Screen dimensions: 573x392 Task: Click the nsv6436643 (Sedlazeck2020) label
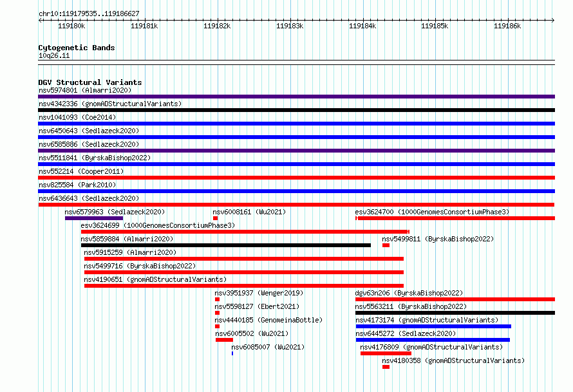pyautogui.click(x=89, y=198)
